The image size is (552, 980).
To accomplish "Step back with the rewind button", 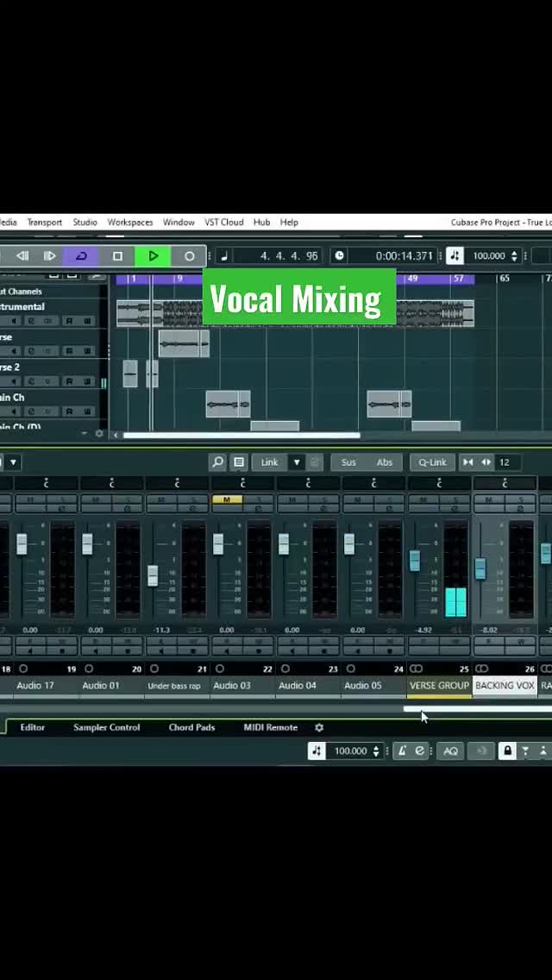I will 22,255.
